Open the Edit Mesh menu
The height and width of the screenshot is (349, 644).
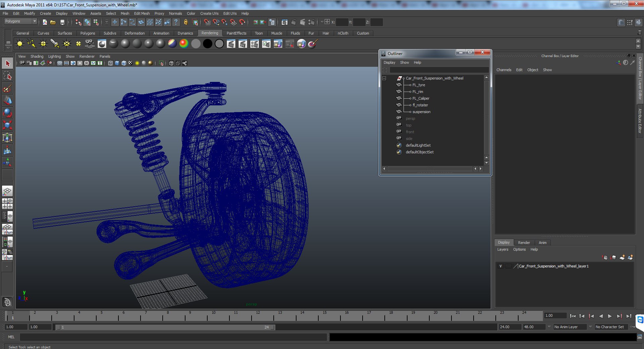pyautogui.click(x=142, y=13)
